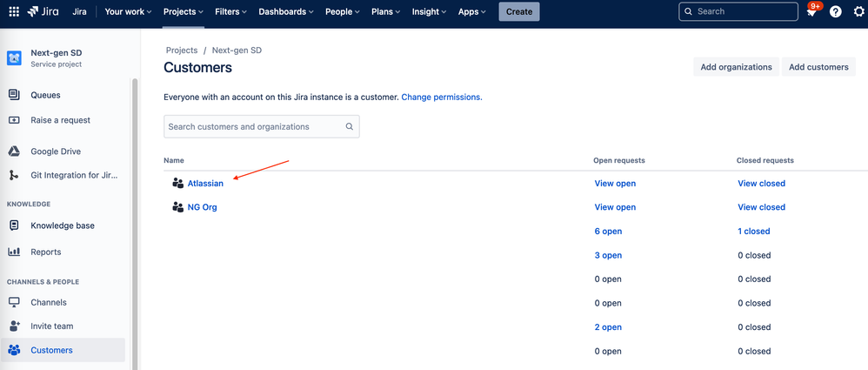Viewport: 868px width, 370px height.
Task: Click the Jira logo
Action: (x=43, y=11)
